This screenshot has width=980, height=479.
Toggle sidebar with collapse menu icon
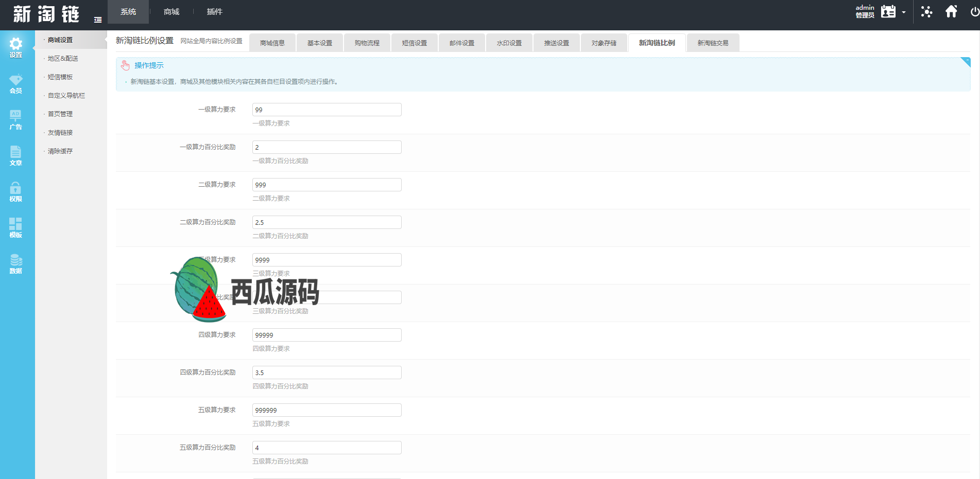click(x=98, y=20)
